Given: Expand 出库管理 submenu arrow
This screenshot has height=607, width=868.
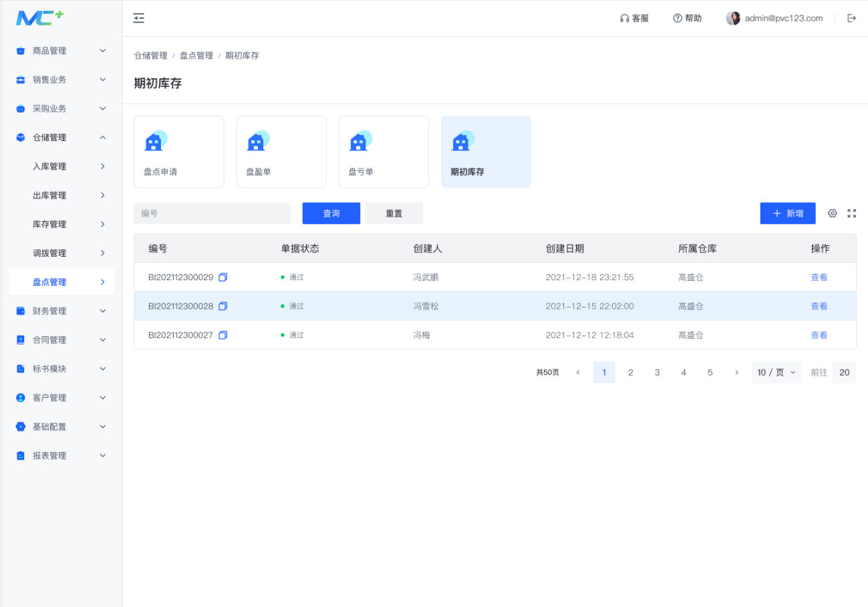Looking at the screenshot, I should tap(103, 195).
